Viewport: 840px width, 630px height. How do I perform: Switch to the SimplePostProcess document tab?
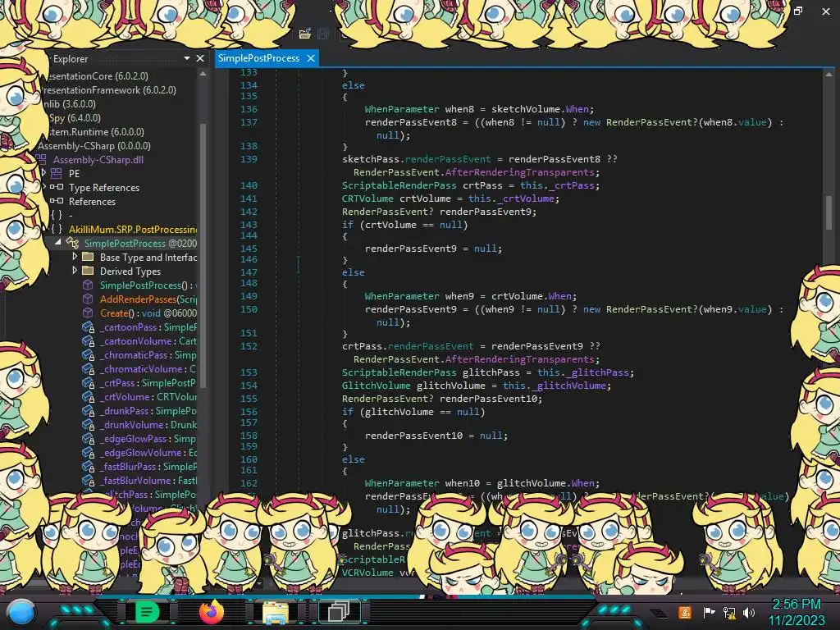click(x=258, y=58)
